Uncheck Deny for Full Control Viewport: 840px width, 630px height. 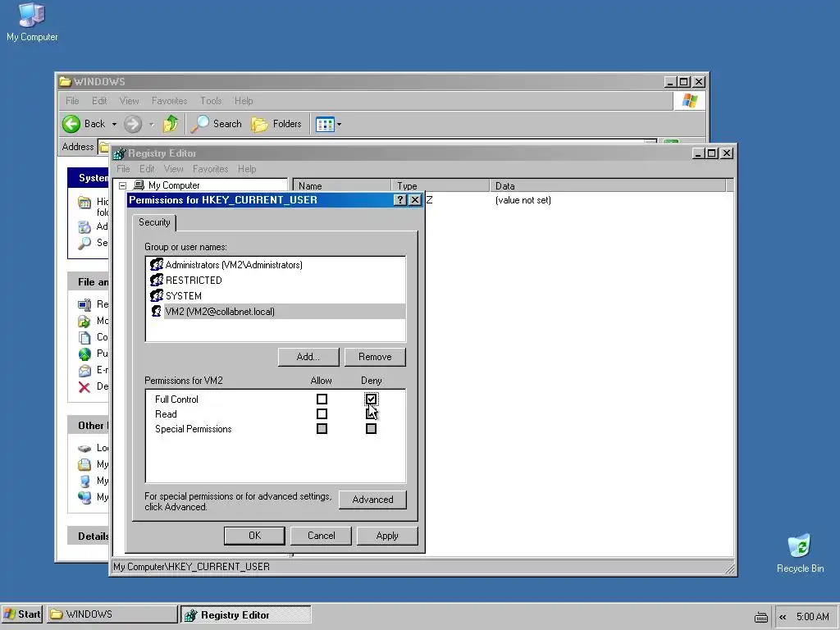(371, 399)
